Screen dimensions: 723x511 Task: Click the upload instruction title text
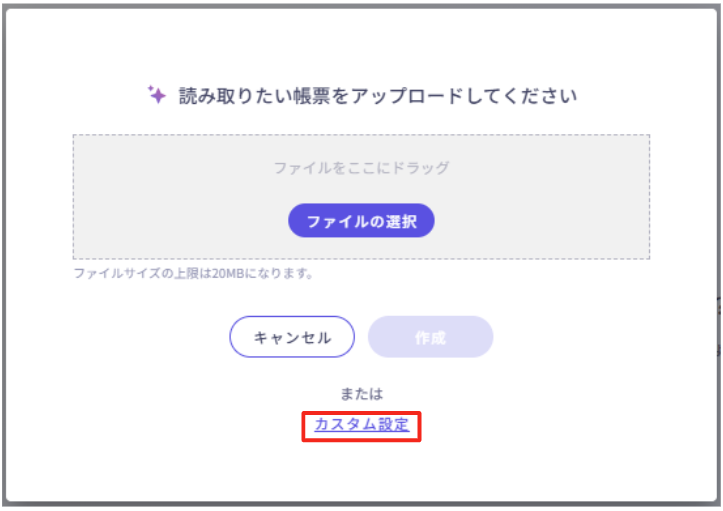click(x=378, y=96)
